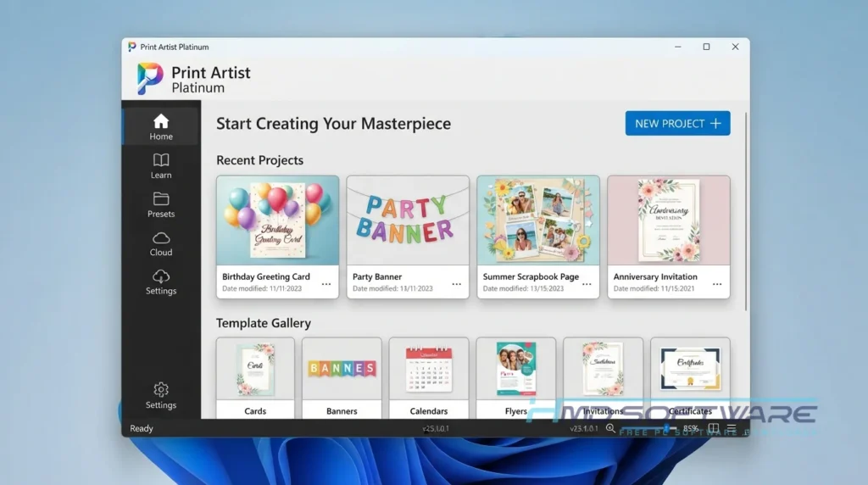The height and width of the screenshot is (485, 868).
Task: Select the Invitations template category
Action: [603, 378]
